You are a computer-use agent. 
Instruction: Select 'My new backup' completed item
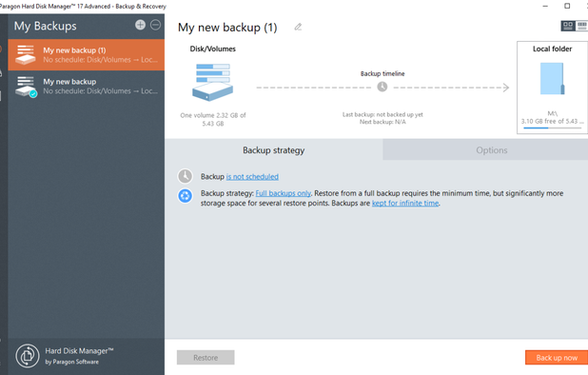point(87,87)
